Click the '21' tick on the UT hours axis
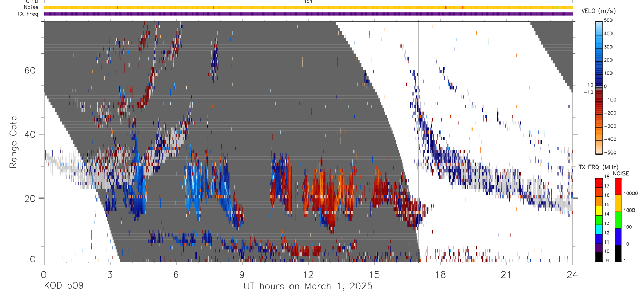 pyautogui.click(x=507, y=274)
